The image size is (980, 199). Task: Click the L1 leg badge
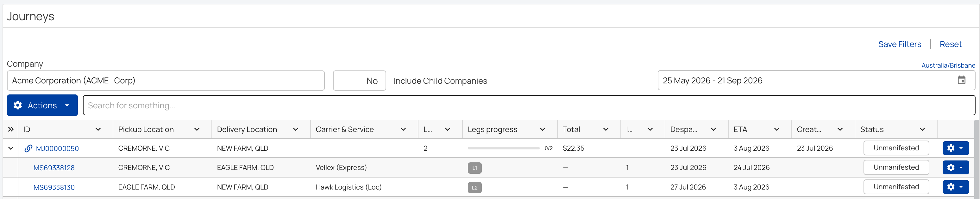click(x=474, y=168)
